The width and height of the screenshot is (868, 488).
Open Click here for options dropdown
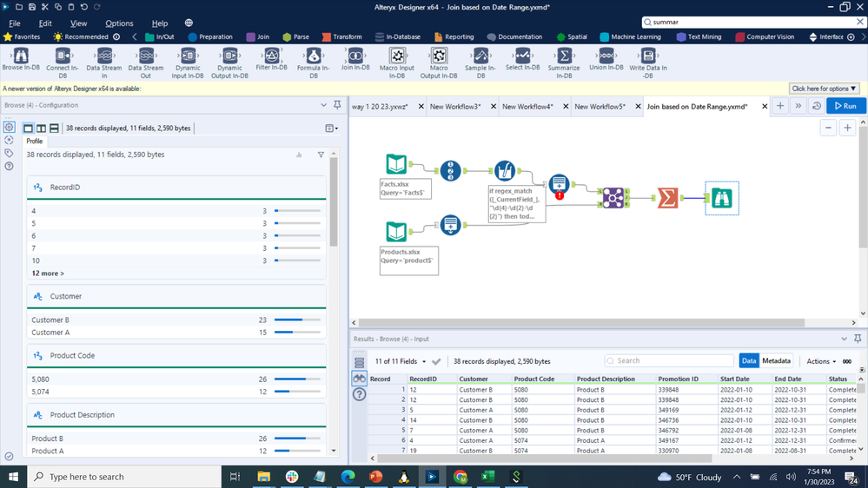[x=824, y=89]
